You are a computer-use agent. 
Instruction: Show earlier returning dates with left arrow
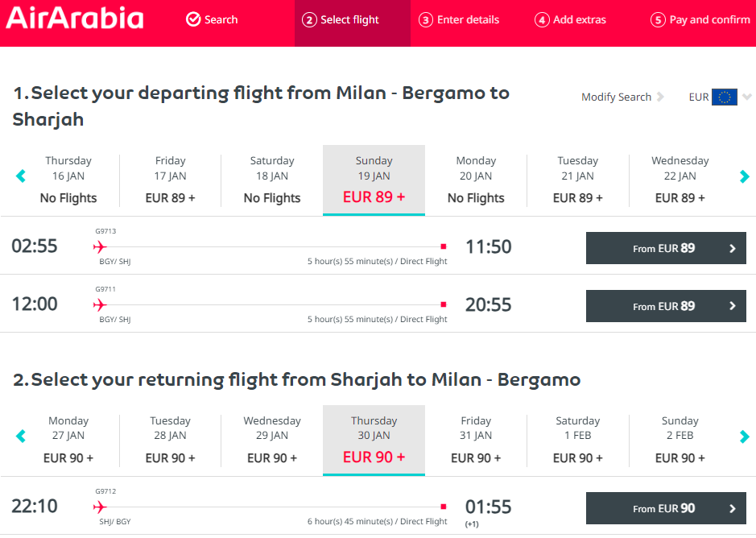point(21,437)
